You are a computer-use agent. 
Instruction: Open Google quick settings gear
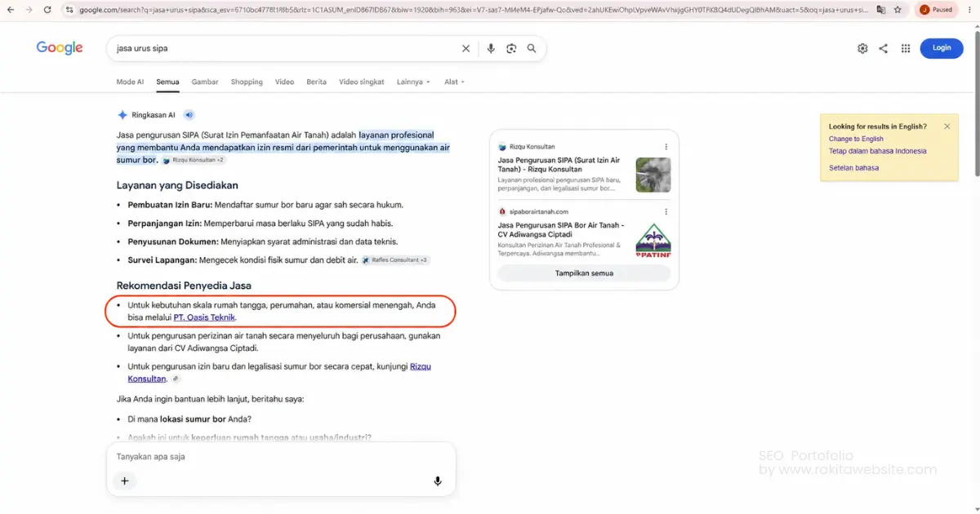(x=862, y=48)
